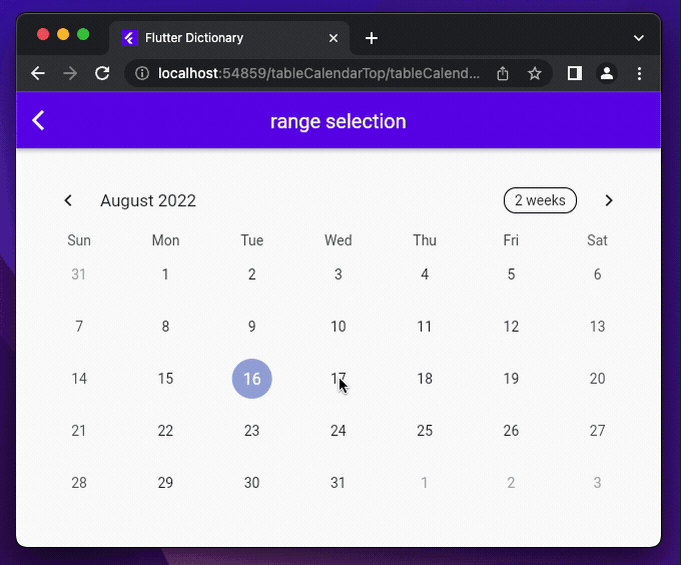The height and width of the screenshot is (565, 681).
Task: Select August 10
Action: (338, 327)
